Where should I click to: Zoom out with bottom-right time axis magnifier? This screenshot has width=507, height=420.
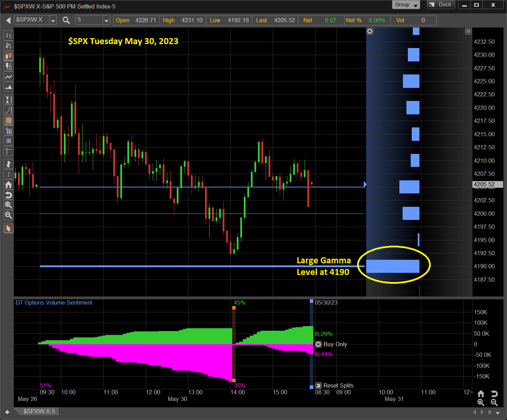coord(494,402)
